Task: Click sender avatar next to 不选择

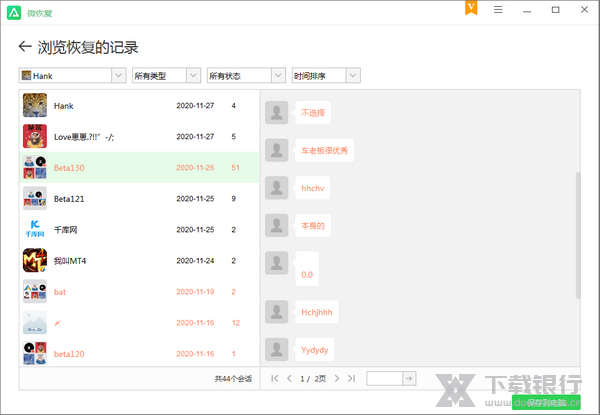Action: click(x=277, y=112)
